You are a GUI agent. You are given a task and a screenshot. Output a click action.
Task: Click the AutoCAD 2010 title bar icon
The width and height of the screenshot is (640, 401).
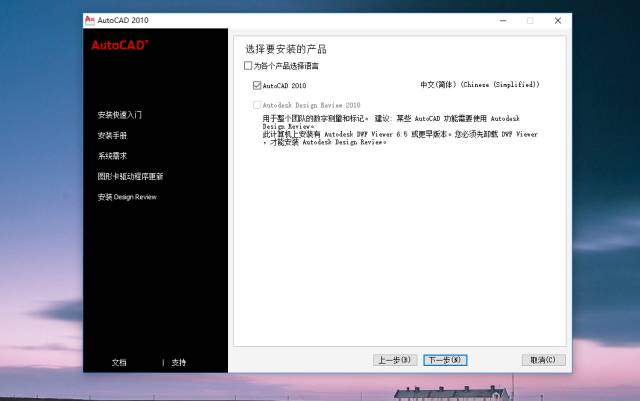tap(90, 20)
